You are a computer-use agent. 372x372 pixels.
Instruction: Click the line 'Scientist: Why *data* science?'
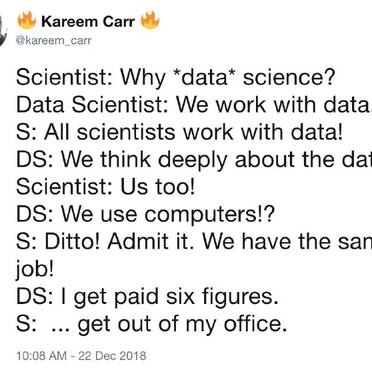point(175,77)
